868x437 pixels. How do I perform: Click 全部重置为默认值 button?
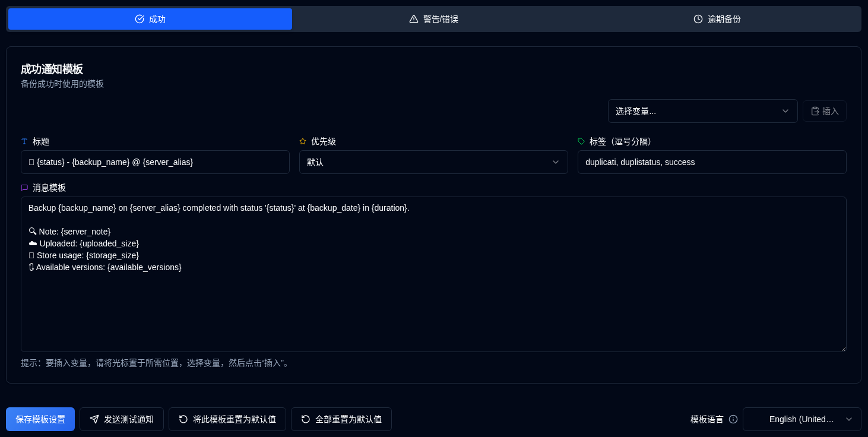[341, 419]
